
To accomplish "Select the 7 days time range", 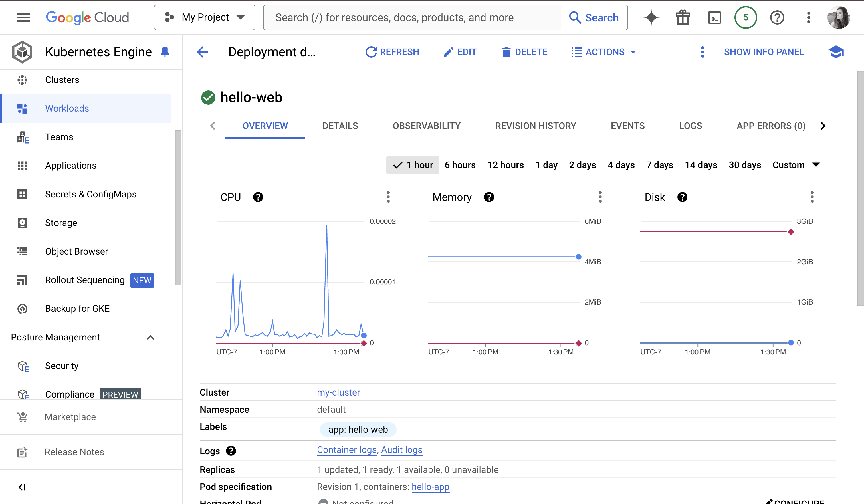I will [x=660, y=165].
